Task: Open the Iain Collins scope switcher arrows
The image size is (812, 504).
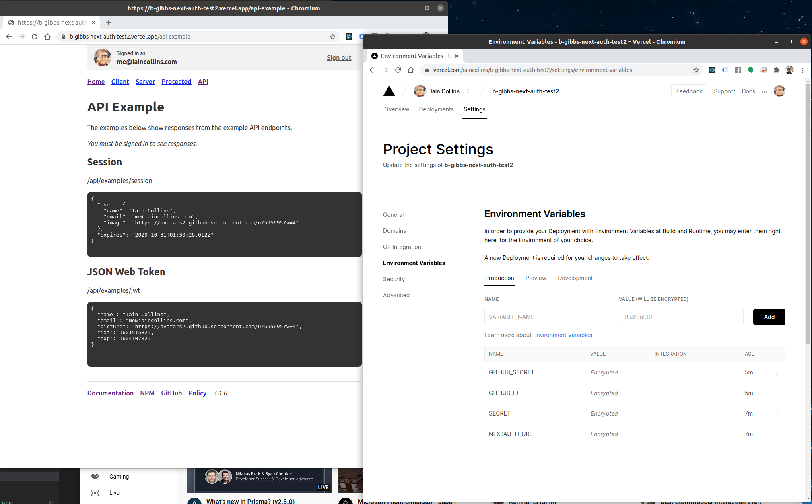Action: click(468, 91)
